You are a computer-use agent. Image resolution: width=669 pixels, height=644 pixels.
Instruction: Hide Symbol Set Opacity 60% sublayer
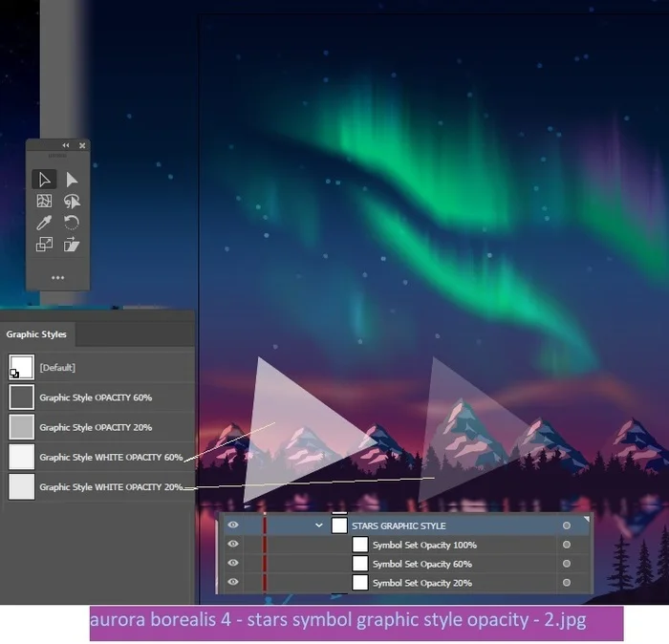[x=233, y=563]
